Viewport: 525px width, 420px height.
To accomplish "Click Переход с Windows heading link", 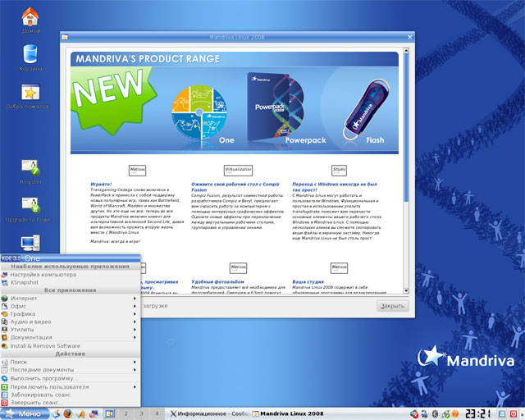I will point(335,187).
